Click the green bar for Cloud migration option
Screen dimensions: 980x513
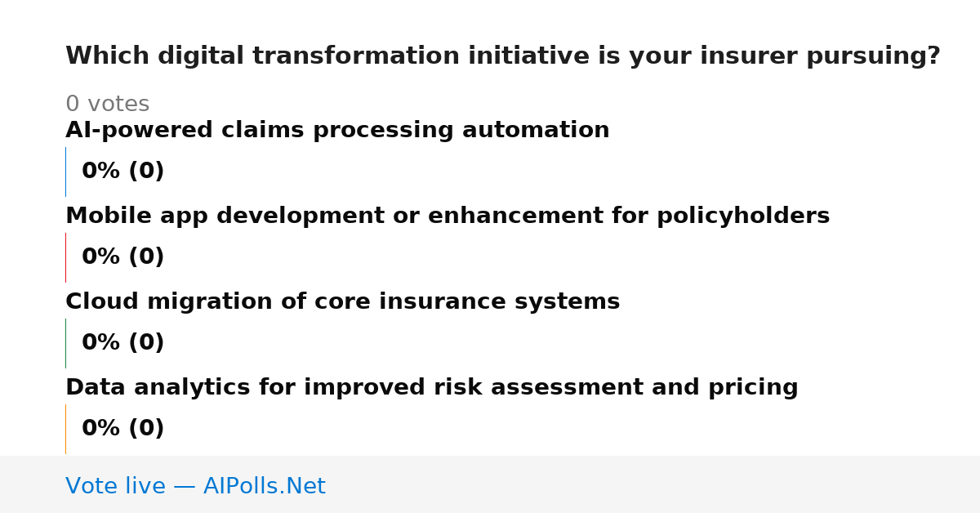pyautogui.click(x=65, y=343)
